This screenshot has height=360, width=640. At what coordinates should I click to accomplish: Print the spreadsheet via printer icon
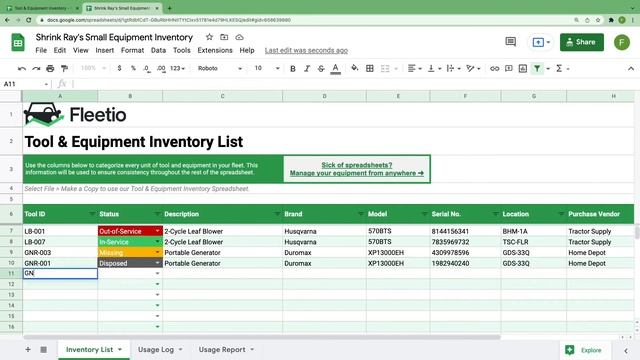(50, 69)
